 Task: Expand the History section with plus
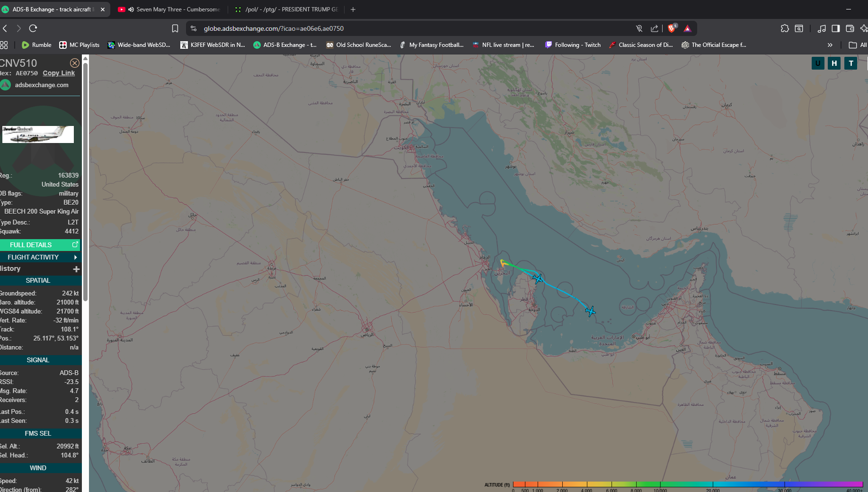click(x=76, y=269)
